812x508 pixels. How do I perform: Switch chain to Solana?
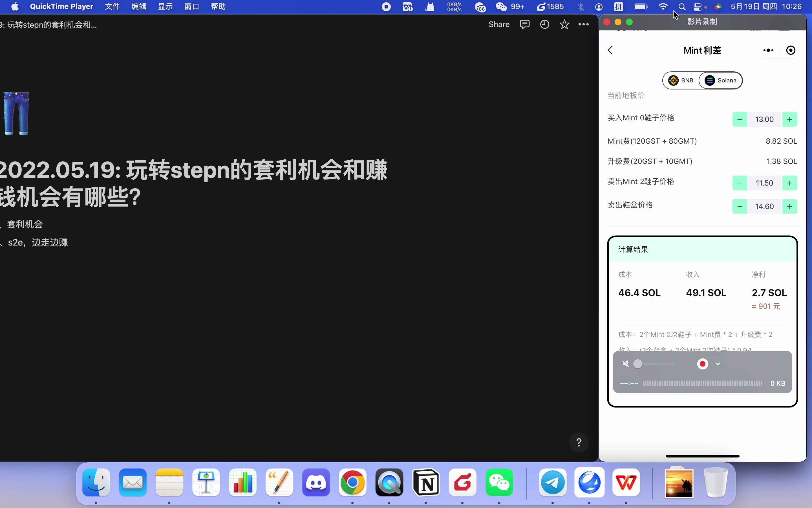720,81
